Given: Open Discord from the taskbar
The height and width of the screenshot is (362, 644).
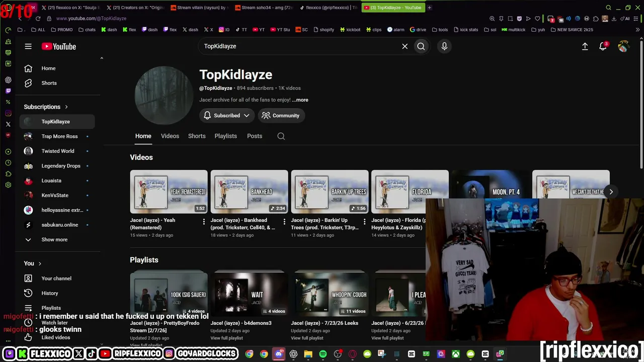Looking at the screenshot, I should coord(279,354).
